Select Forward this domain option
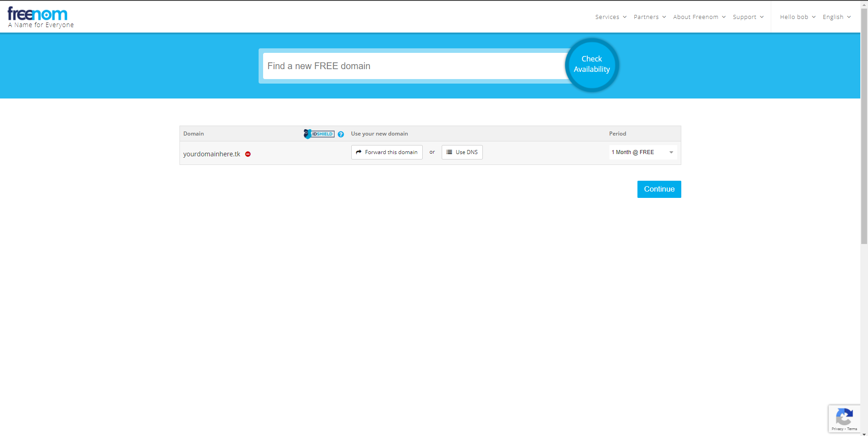Viewport: 868px width, 436px height. tap(387, 152)
